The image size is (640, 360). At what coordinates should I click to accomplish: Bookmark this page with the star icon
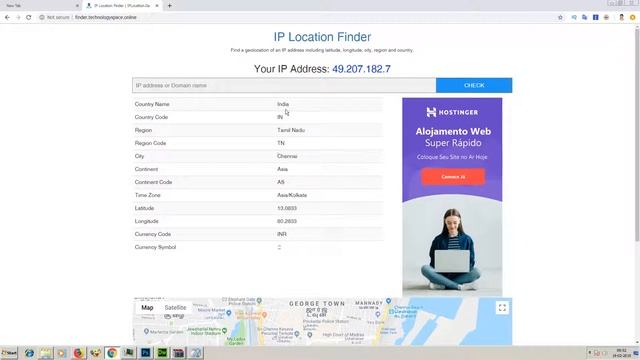[x=560, y=17]
